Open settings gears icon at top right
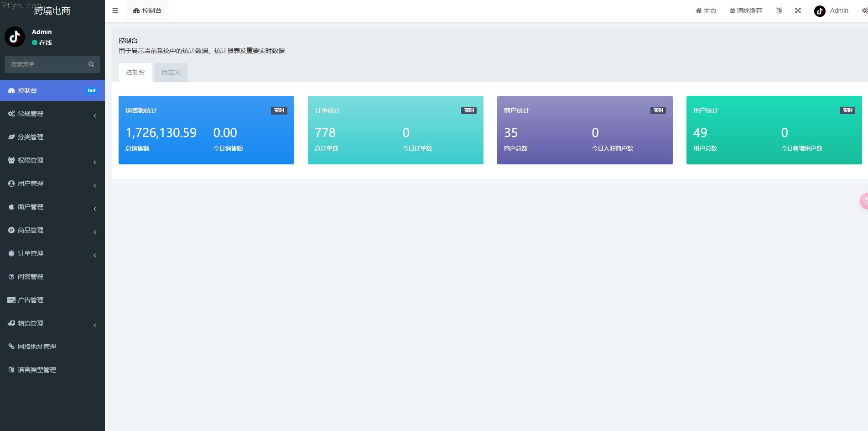The image size is (868, 431). pyautogui.click(x=864, y=11)
